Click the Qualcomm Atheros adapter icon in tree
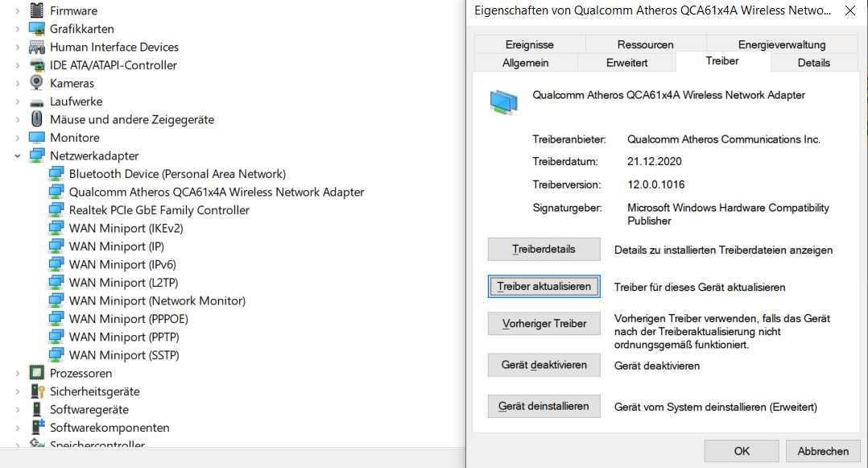Image resolution: width=868 pixels, height=468 pixels. click(56, 193)
